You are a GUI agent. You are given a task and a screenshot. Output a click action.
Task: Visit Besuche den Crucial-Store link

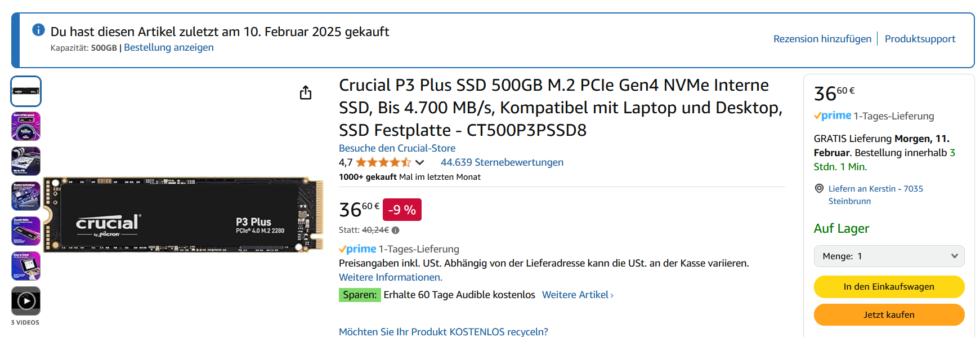coord(397,148)
